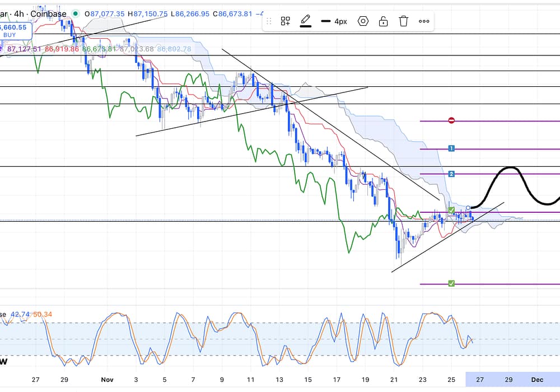Select the start anchor circle of the curve
This screenshot has width=560, height=392.
click(468, 208)
